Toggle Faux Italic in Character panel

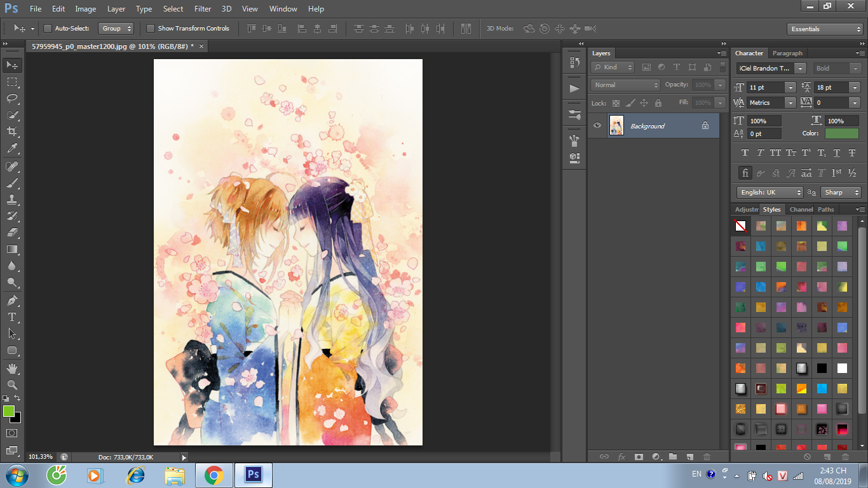click(761, 152)
